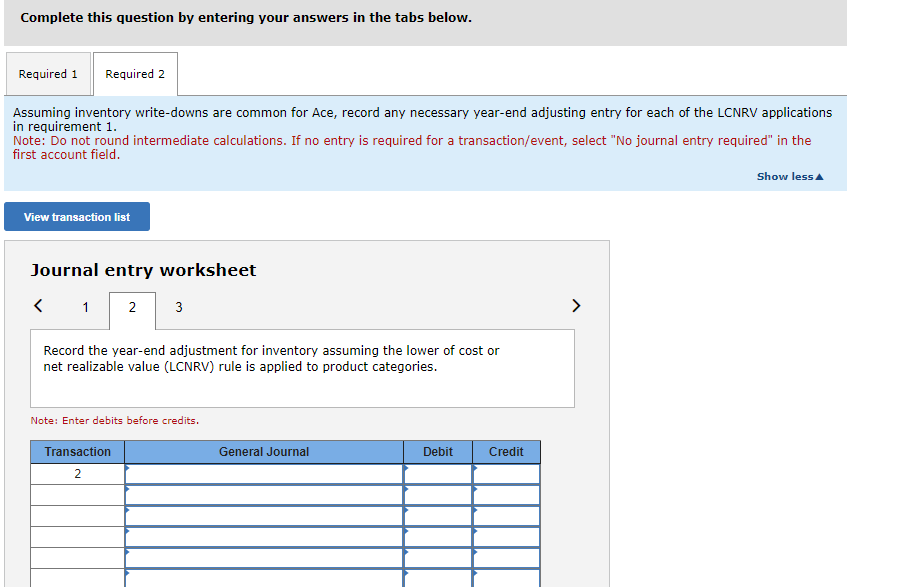Open journal entry worksheet tab 1
The width and height of the screenshot is (910, 587).
click(85, 307)
